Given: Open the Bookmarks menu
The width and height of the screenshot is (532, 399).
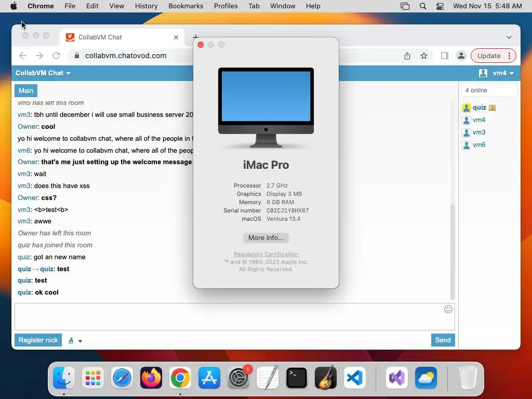Looking at the screenshot, I should click(185, 6).
